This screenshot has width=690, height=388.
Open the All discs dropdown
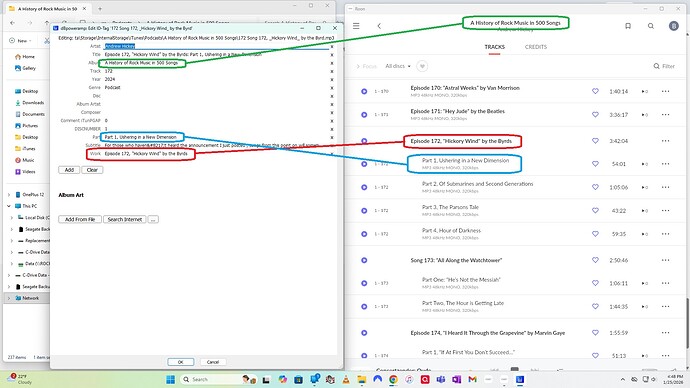[398, 66]
